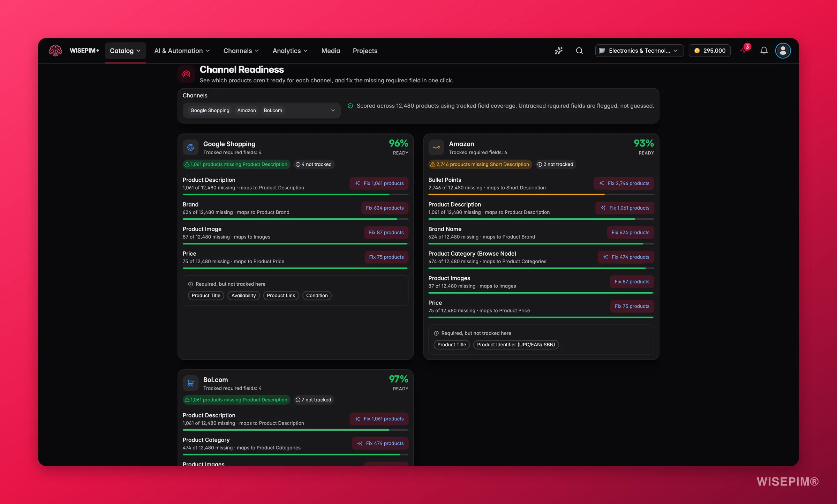Click the WisePIM brain logo icon
The image size is (837, 504).
55,51
